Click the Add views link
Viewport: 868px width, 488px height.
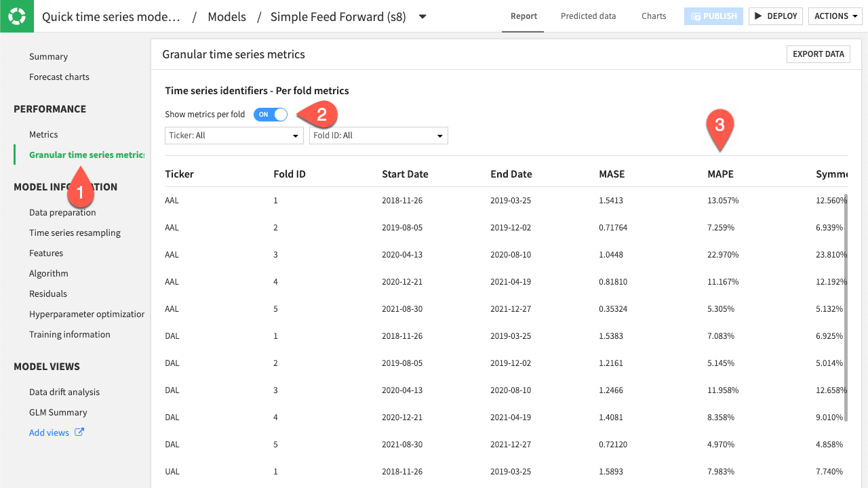click(x=49, y=433)
